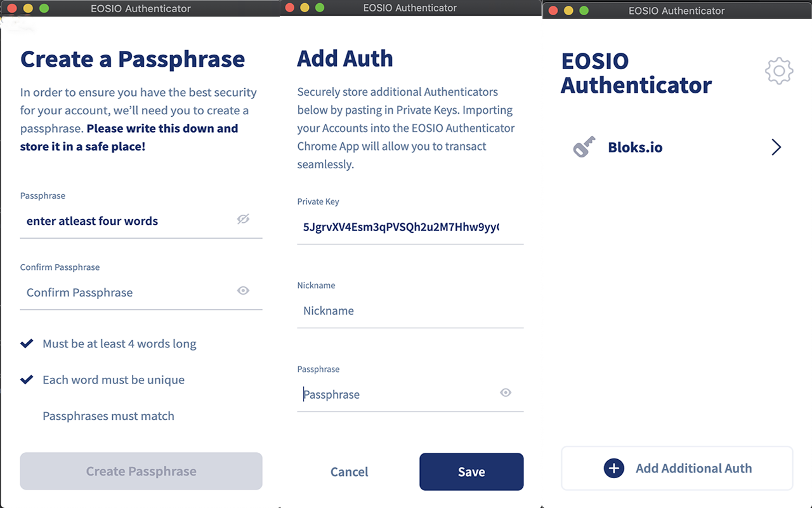Select the Bloks.io authenticator entry

pos(677,147)
